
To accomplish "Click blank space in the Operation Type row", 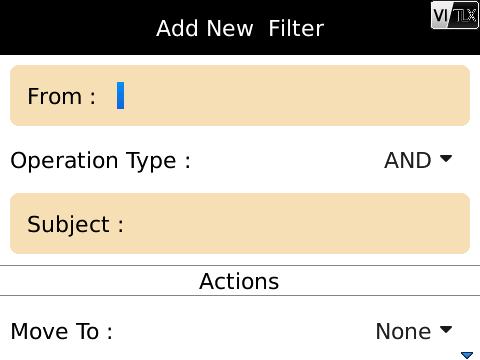I will pos(287,161).
